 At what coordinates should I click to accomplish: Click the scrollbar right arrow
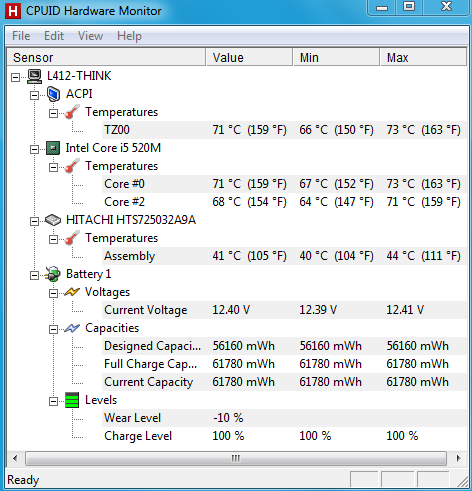tap(459, 459)
